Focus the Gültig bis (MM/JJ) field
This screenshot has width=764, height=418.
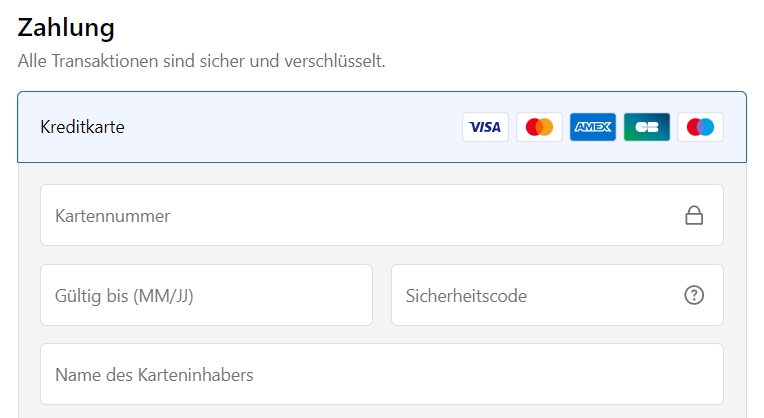click(206, 295)
